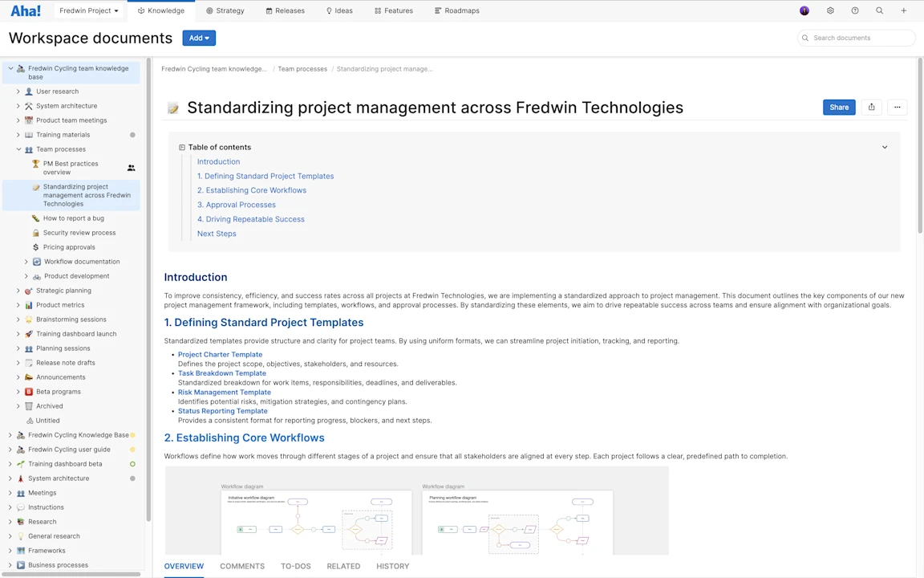The width and height of the screenshot is (924, 578).
Task: Open the Roadmaps menu
Action: pos(456,10)
